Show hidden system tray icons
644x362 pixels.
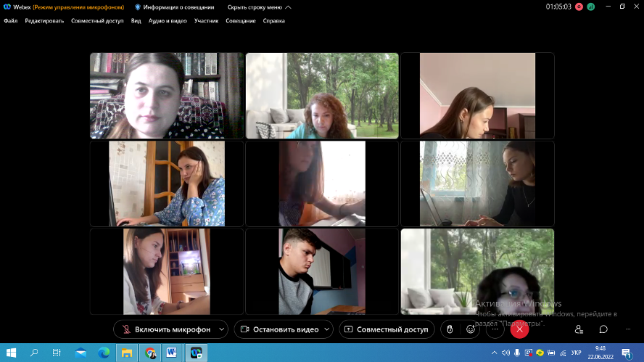(494, 353)
